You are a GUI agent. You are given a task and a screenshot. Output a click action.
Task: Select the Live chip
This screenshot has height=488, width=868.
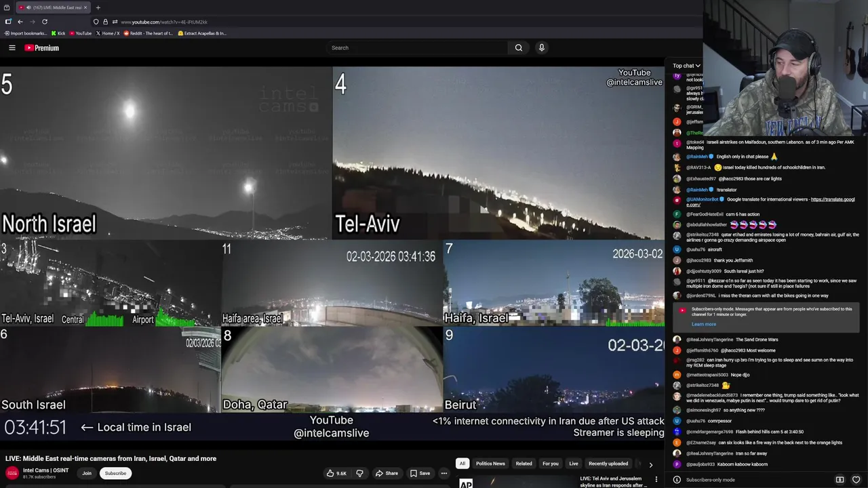(x=574, y=464)
